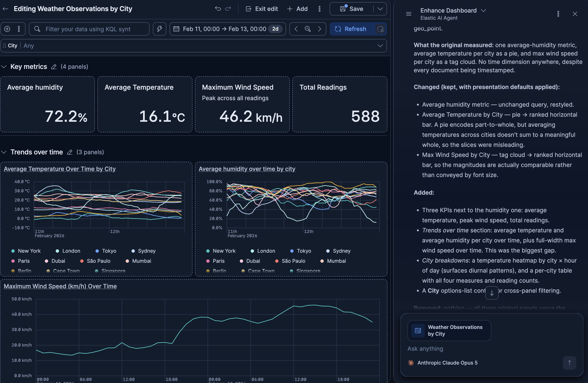Undo the last dashboard edit
Image resolution: width=588 pixels, height=383 pixels.
218,9
